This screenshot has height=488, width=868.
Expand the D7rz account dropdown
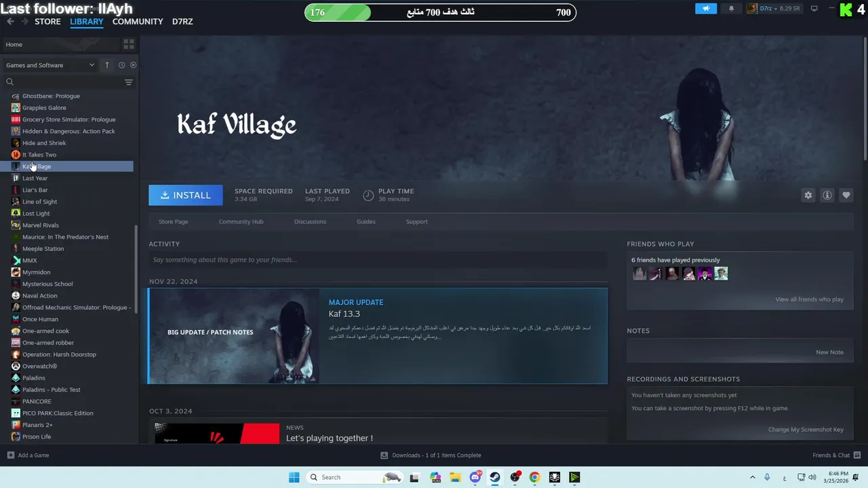pos(774,9)
